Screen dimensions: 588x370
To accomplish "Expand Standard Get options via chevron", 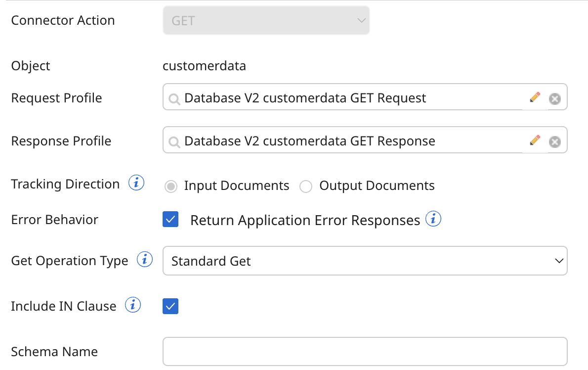I will [x=558, y=261].
